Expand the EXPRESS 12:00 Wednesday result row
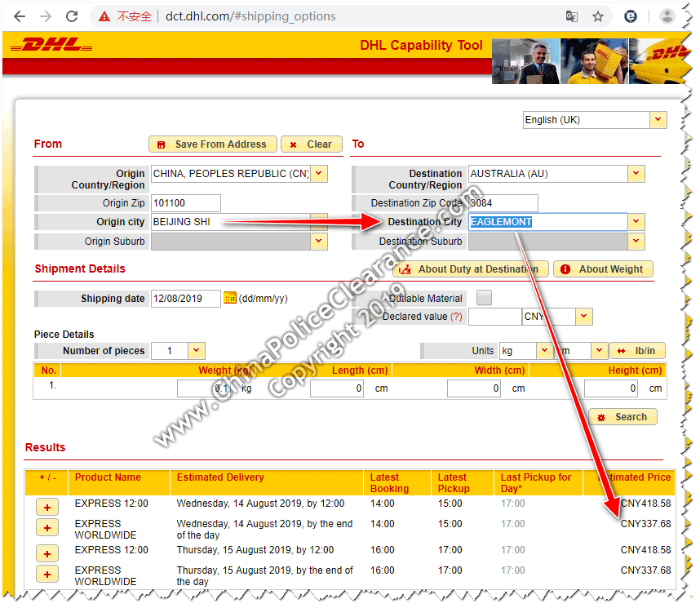 [47, 507]
